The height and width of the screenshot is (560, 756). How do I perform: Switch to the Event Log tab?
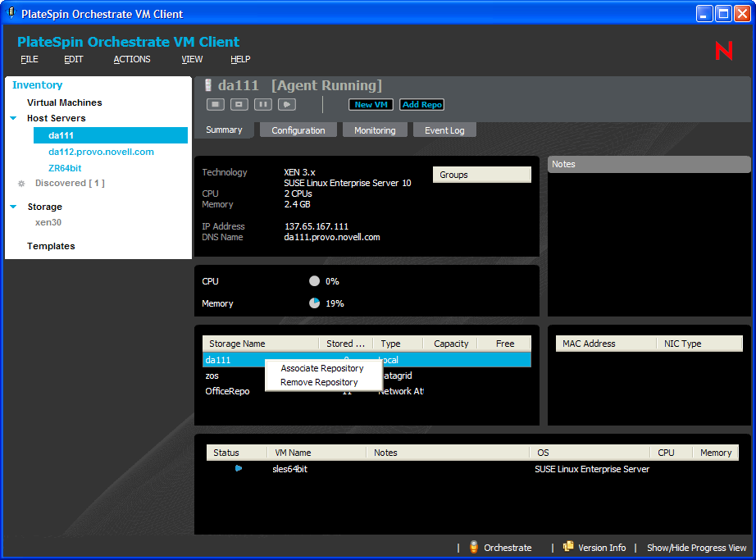click(x=444, y=130)
